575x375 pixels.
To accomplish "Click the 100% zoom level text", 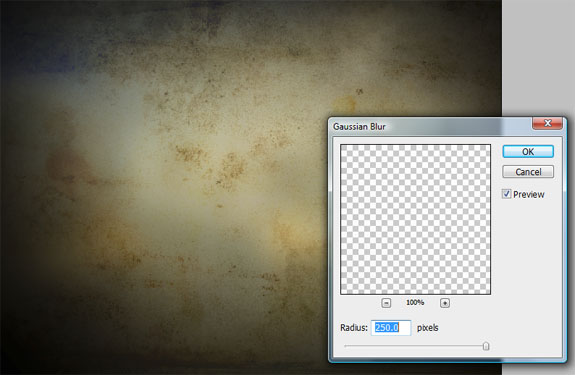I will pyautogui.click(x=415, y=302).
